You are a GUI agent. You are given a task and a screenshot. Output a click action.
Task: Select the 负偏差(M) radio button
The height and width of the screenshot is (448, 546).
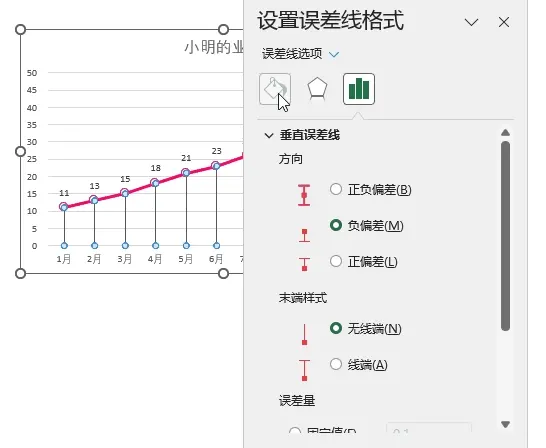tap(336, 225)
